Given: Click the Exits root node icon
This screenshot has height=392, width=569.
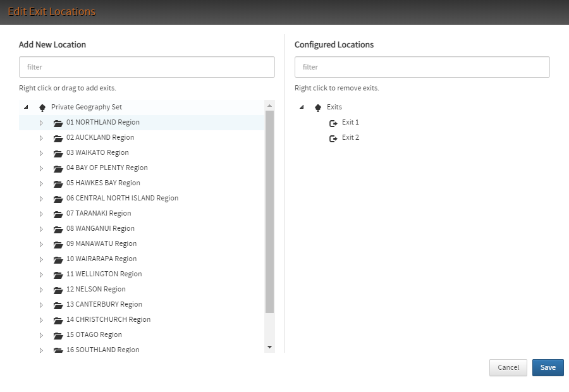Looking at the screenshot, I should 318,107.
